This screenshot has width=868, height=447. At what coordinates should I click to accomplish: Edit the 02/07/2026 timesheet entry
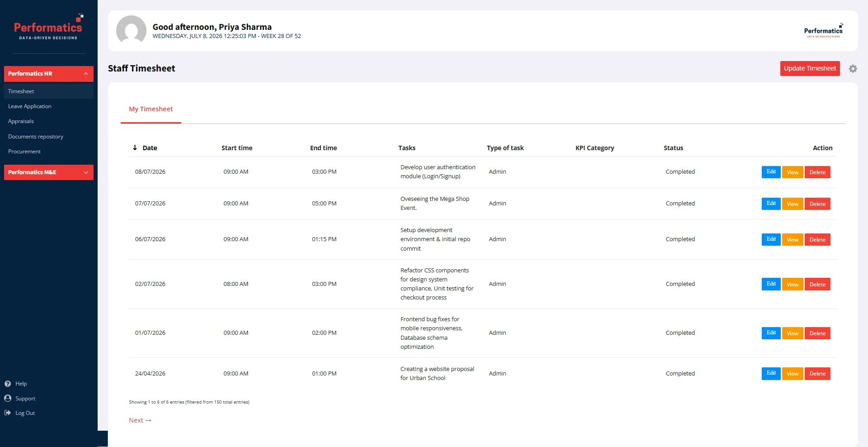click(771, 284)
